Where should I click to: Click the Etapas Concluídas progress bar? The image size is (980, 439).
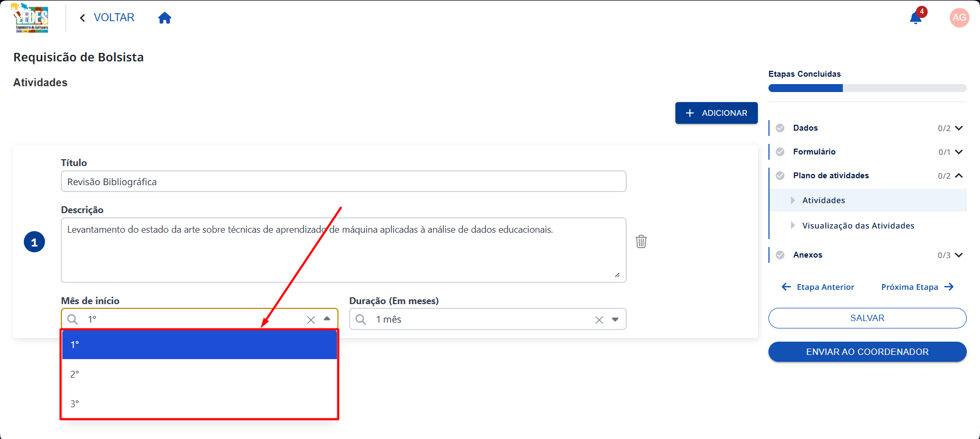pos(867,88)
